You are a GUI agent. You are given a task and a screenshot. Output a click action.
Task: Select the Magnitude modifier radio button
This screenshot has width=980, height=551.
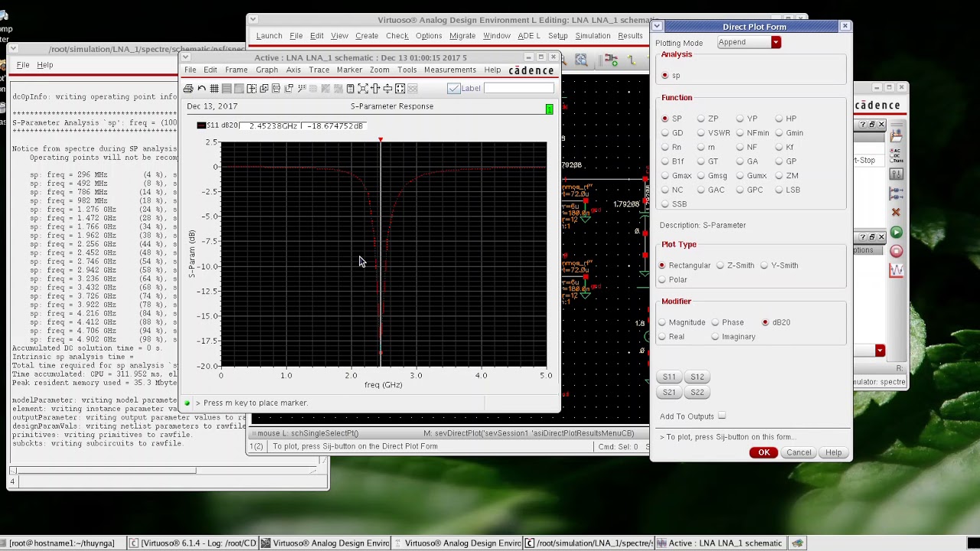[x=662, y=323]
